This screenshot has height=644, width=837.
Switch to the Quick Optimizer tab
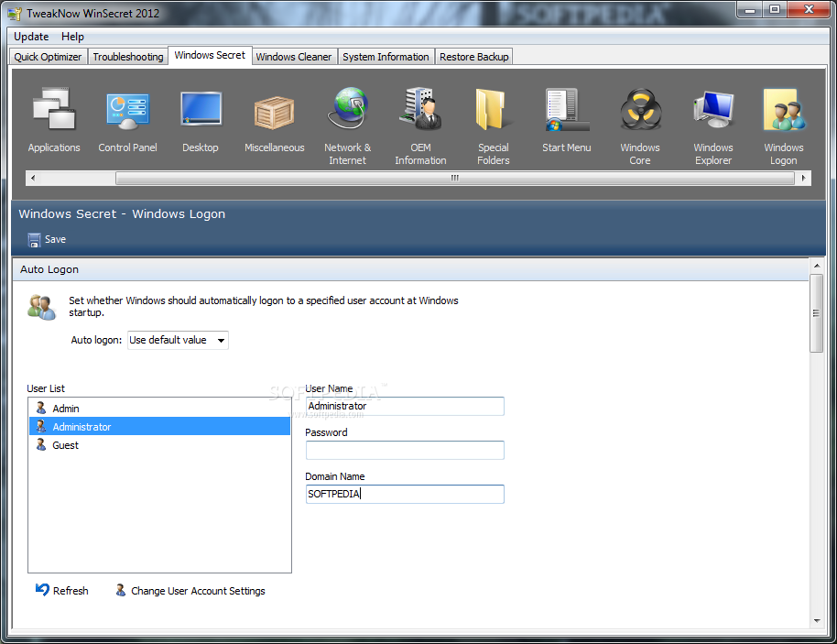[48, 57]
